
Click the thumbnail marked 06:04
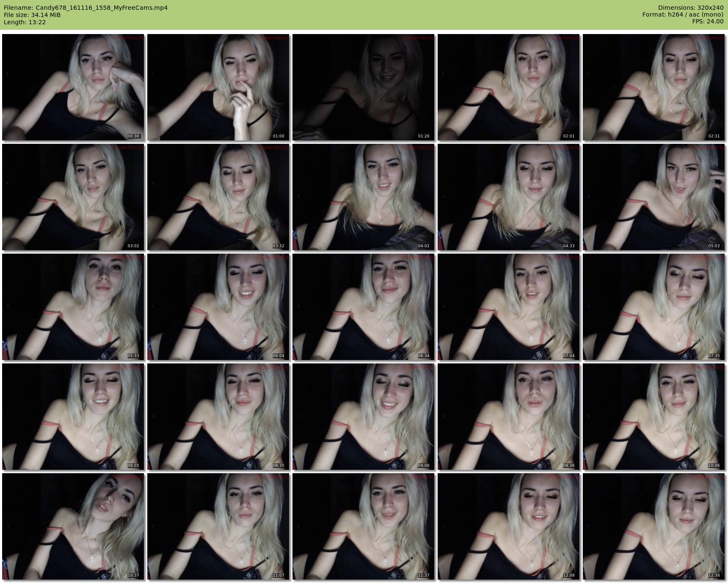coord(218,307)
